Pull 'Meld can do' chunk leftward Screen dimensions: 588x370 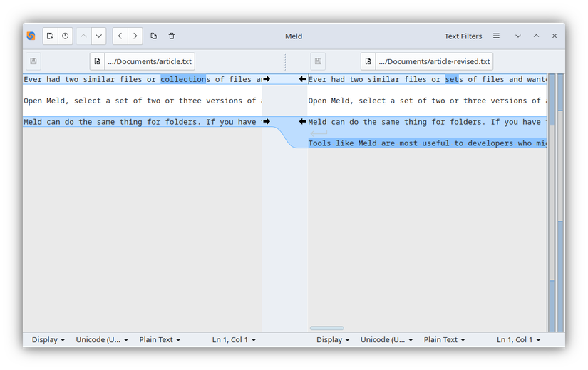[302, 122]
